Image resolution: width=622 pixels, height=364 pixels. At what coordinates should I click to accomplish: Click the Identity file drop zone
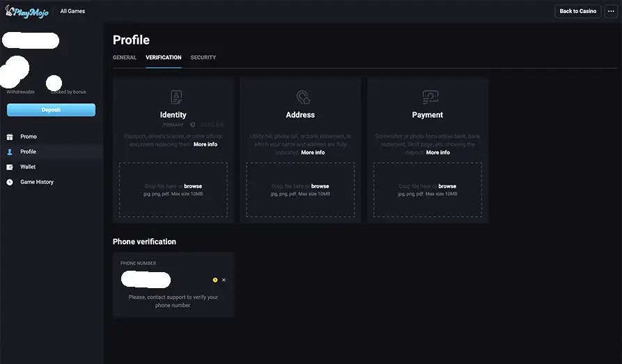click(x=173, y=189)
